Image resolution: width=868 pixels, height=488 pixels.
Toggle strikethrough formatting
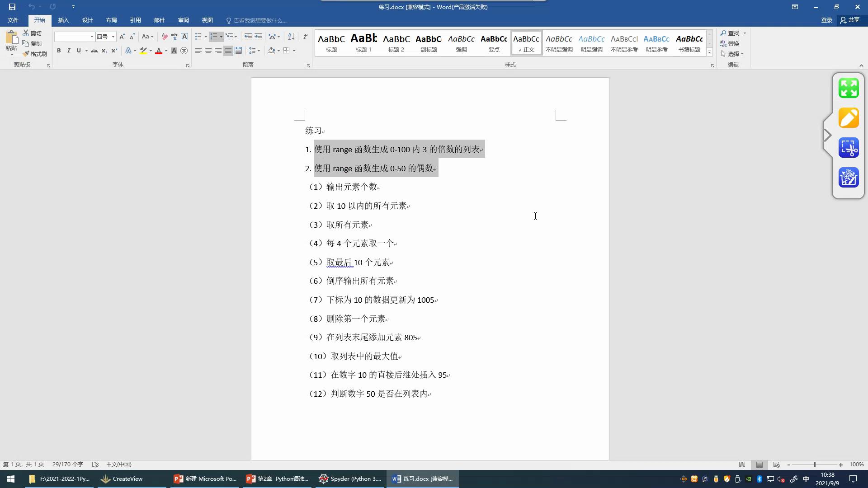tap(94, 51)
